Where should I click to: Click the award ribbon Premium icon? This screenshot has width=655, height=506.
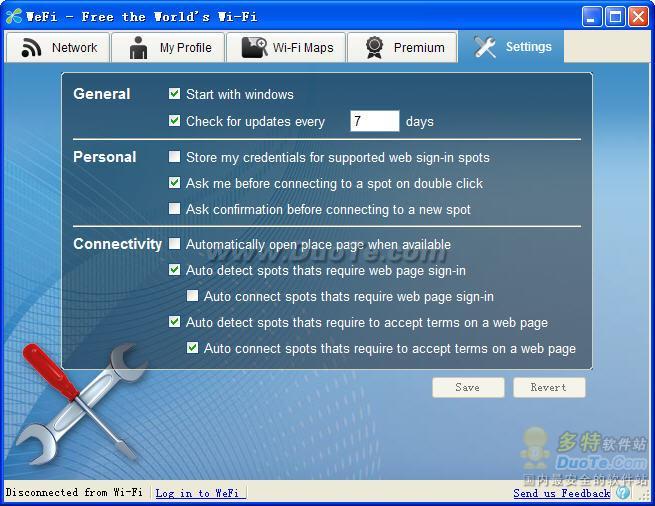[374, 47]
